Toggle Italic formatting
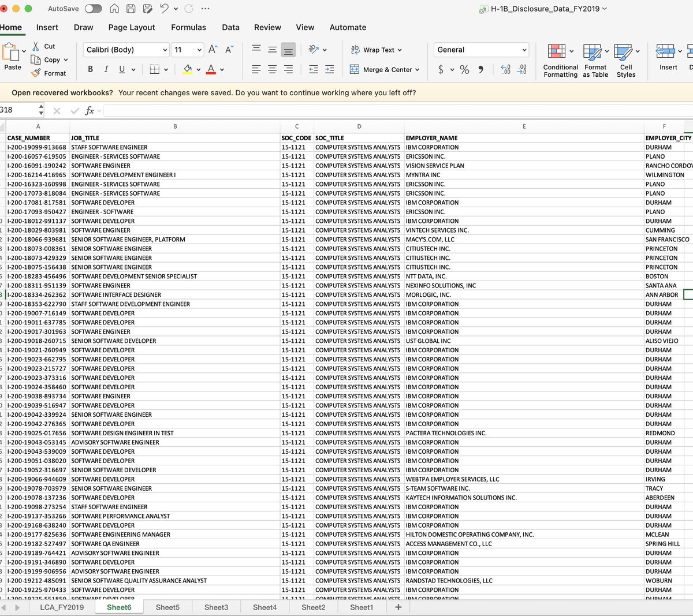 tap(106, 69)
